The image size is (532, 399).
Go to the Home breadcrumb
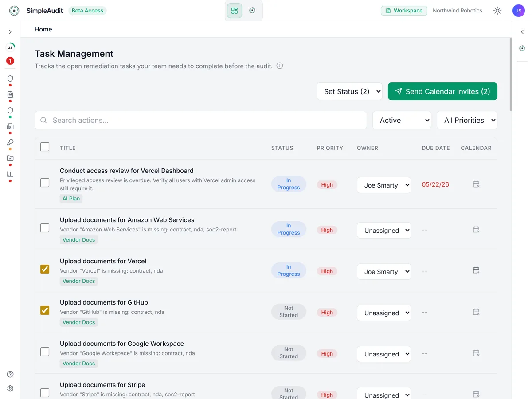coord(43,29)
